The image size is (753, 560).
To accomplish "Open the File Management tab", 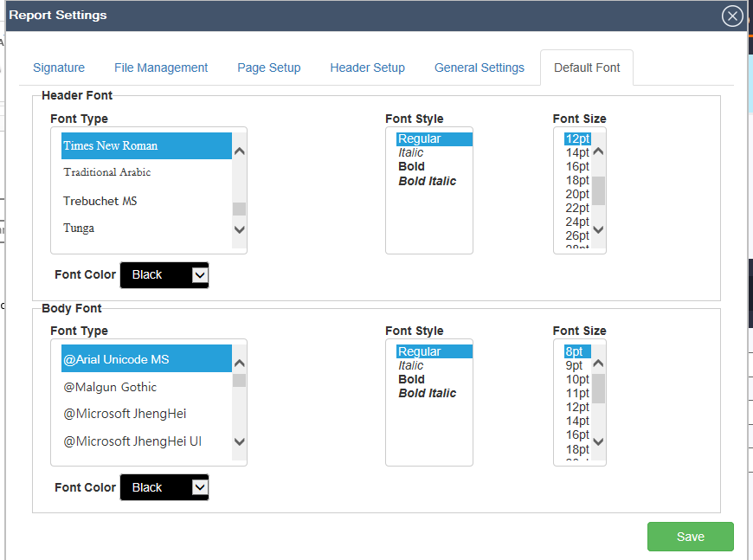I will click(x=161, y=68).
